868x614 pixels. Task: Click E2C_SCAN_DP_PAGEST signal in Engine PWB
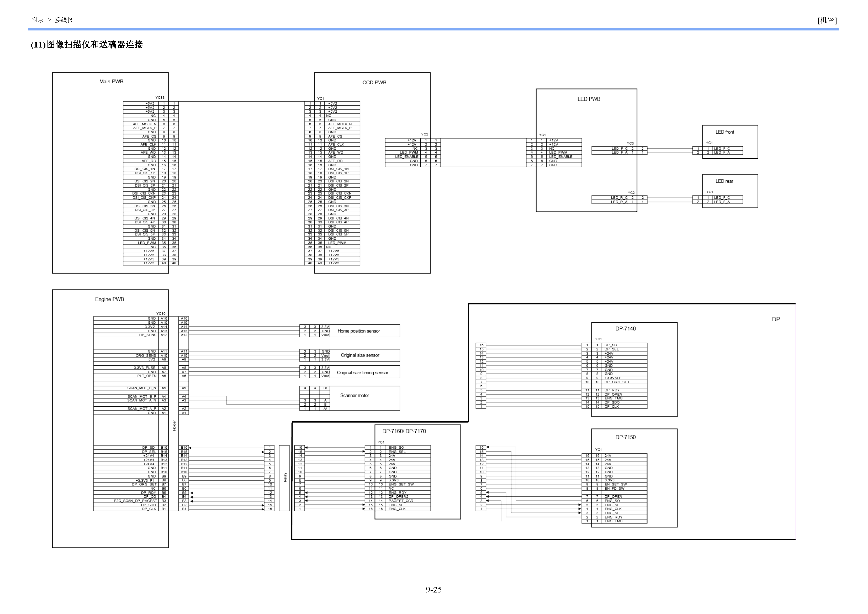[x=135, y=501]
